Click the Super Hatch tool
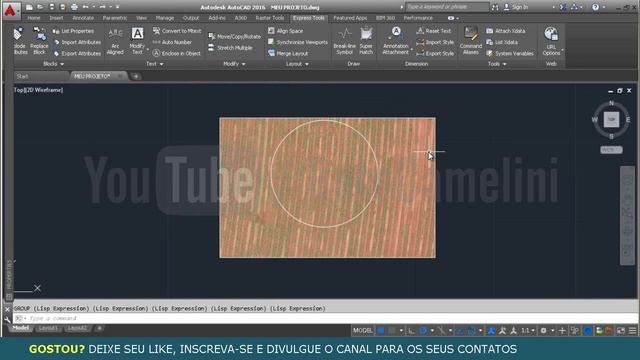The width and height of the screenshot is (640, 360). coord(366,41)
